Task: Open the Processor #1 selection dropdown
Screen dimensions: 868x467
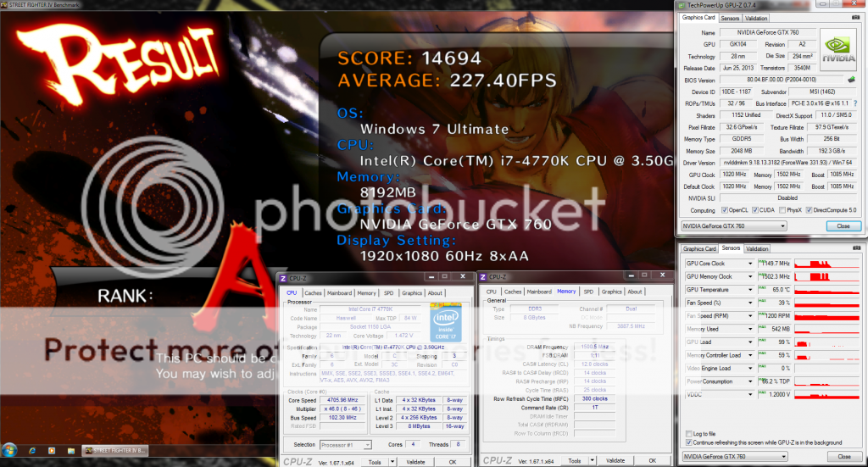Action: (x=346, y=444)
